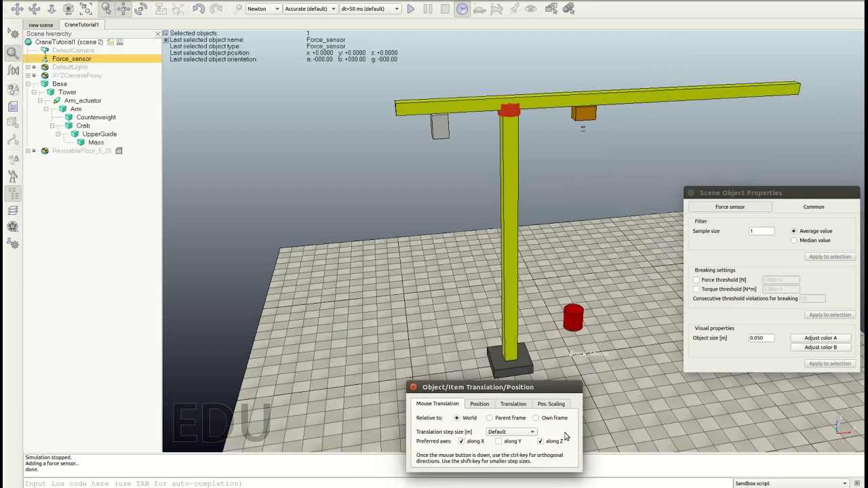This screenshot has width=868, height=488.
Task: Check the 'along Y' preferred axis
Action: click(x=498, y=441)
